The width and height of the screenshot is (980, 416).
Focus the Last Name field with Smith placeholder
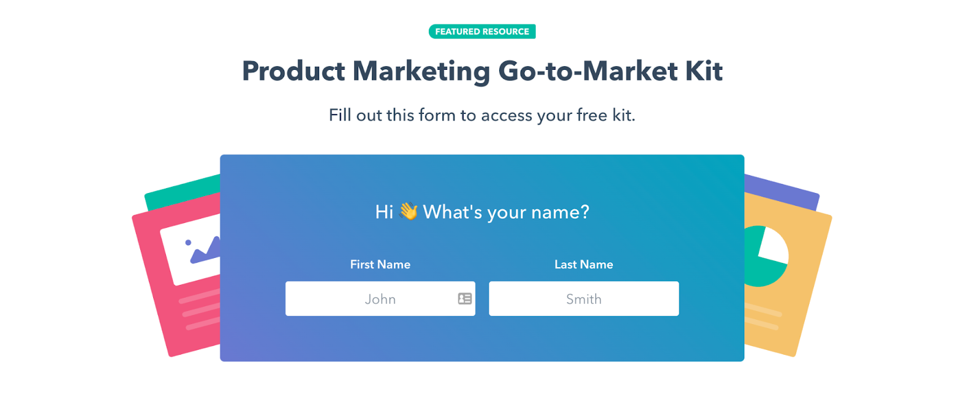583,298
